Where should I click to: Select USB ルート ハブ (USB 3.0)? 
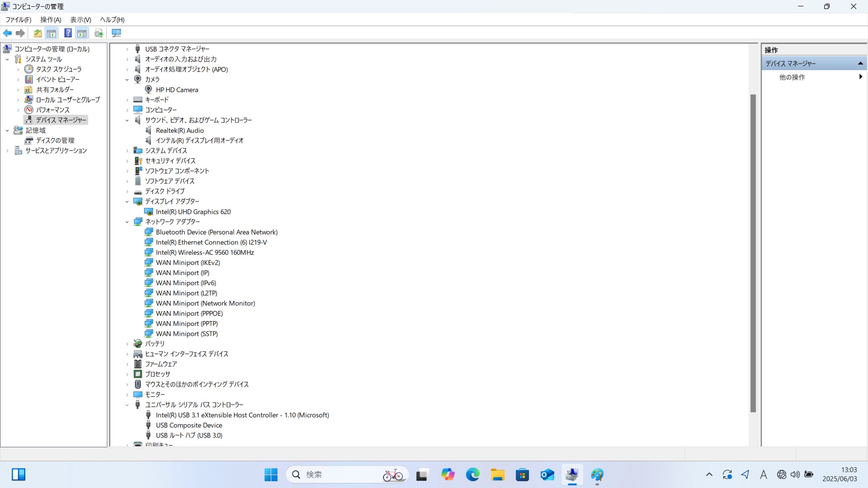tap(189, 435)
